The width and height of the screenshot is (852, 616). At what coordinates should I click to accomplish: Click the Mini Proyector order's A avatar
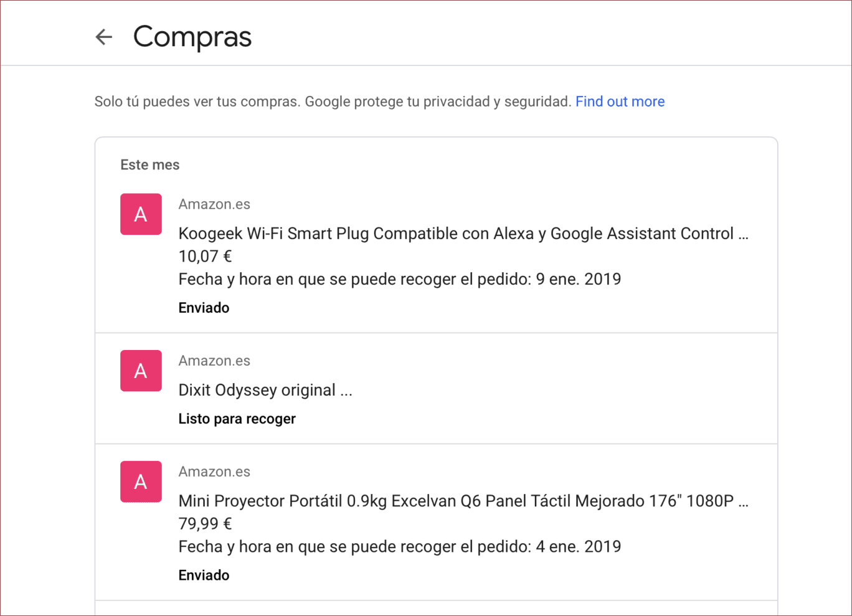[141, 481]
